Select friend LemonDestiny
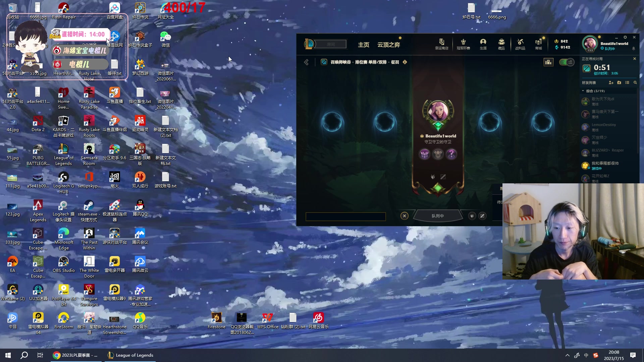The height and width of the screenshot is (362, 644). 609,127
